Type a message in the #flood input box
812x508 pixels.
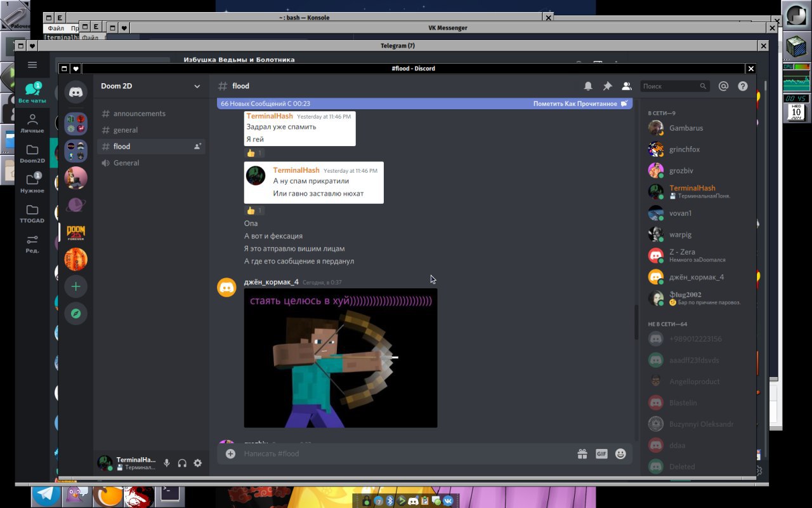[406, 453]
